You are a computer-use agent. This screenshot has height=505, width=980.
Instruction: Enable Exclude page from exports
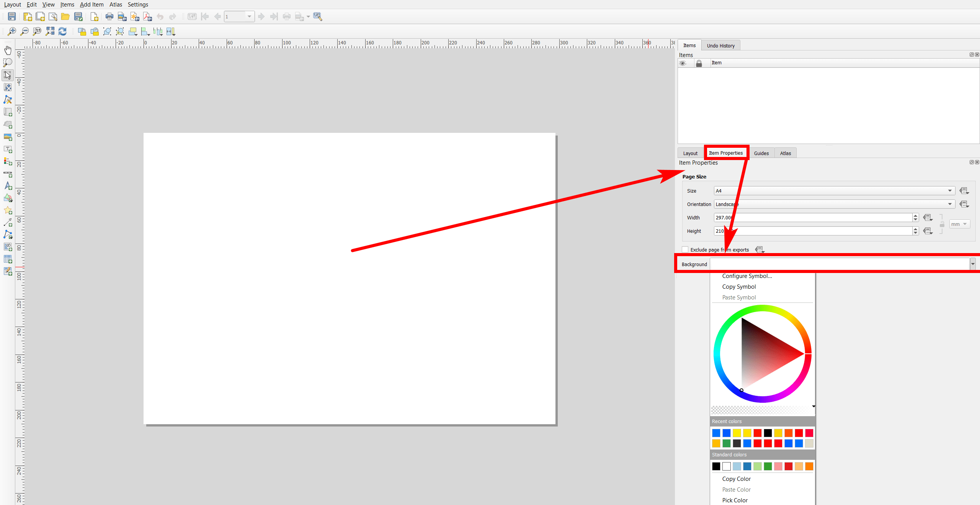click(x=685, y=249)
